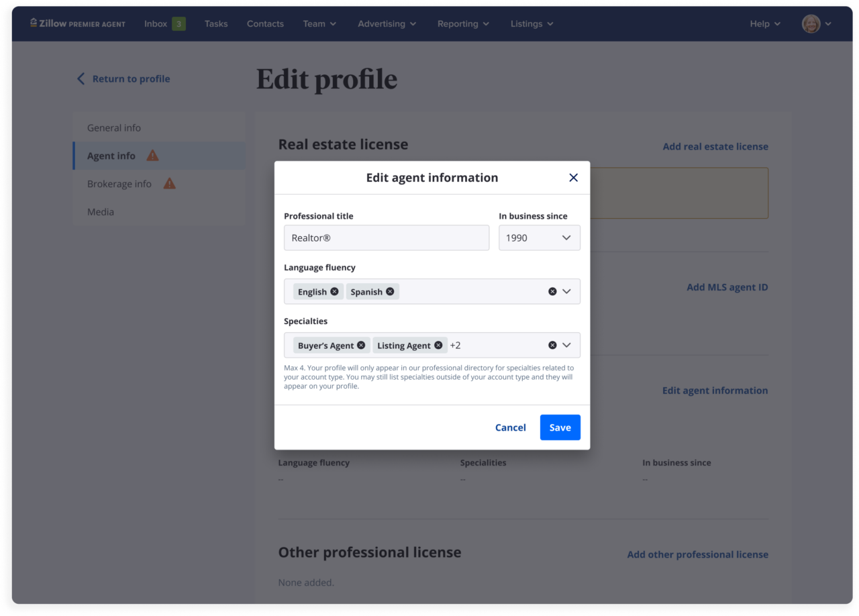Viewport: 859px width, 616px height.
Task: Clear all Specialties selections
Action: (x=552, y=346)
